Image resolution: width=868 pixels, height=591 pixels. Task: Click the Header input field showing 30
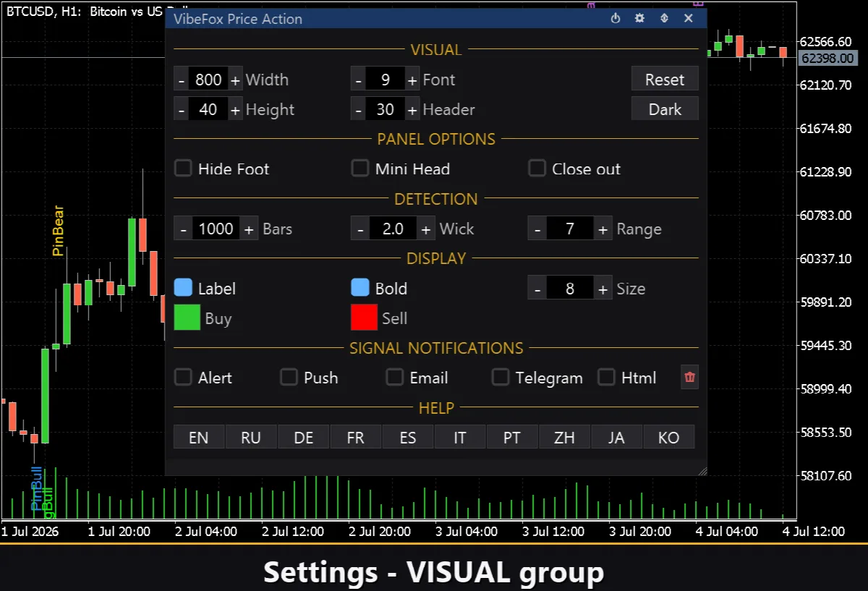tap(385, 110)
